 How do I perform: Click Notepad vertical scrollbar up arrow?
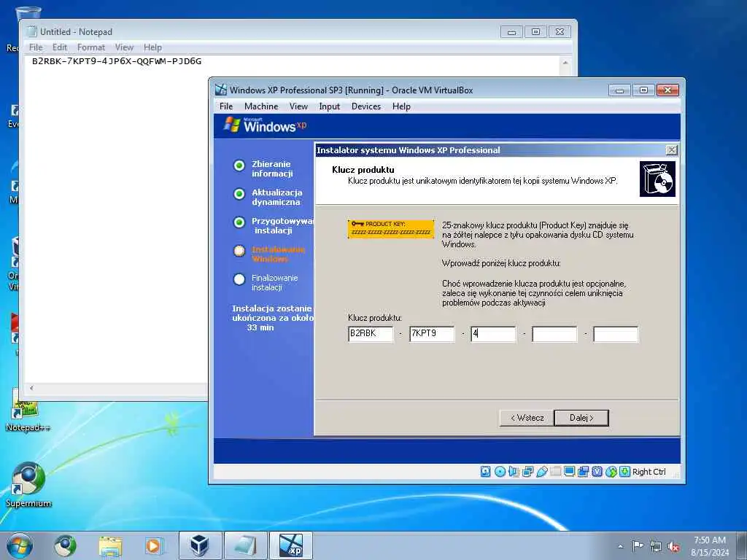click(565, 63)
